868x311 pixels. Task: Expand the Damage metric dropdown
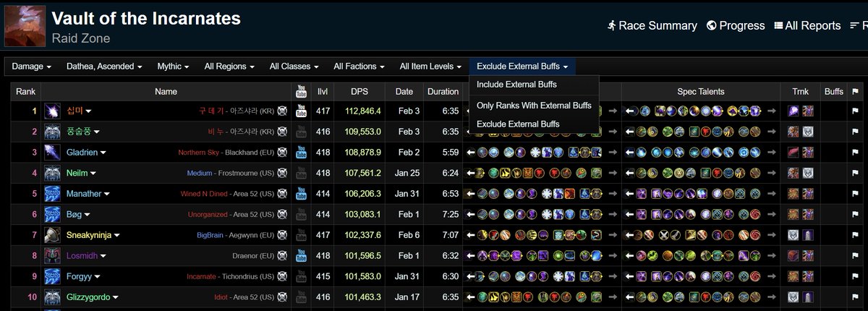click(x=32, y=67)
